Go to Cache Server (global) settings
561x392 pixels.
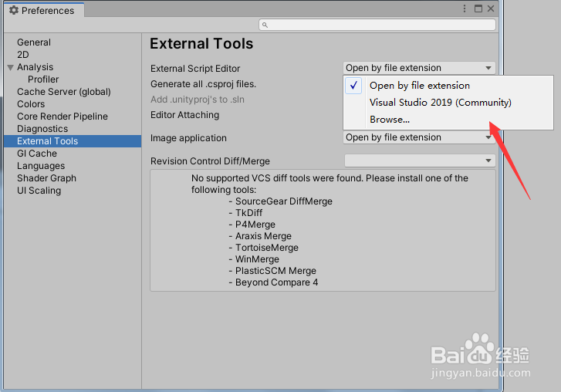(64, 92)
